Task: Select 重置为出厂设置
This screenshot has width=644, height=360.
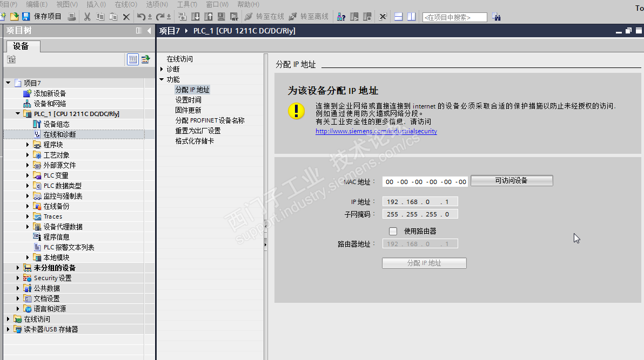Action: point(198,131)
